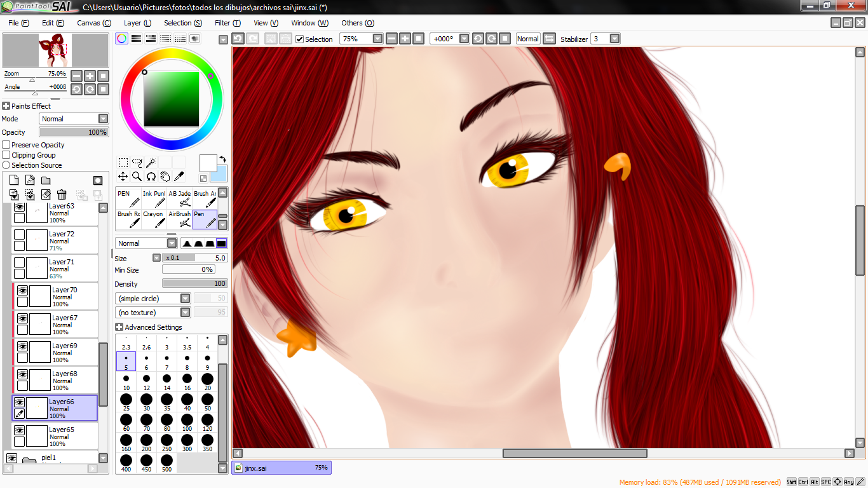
Task: Click the Zoom magnifier tool
Action: coord(137,177)
